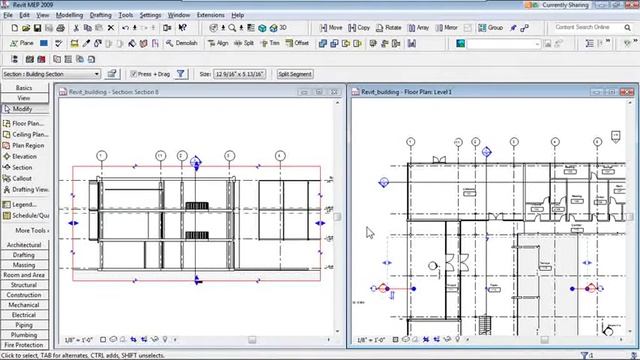640x360 pixels.
Task: Select the zoom magnifier tool
Action: point(232,28)
